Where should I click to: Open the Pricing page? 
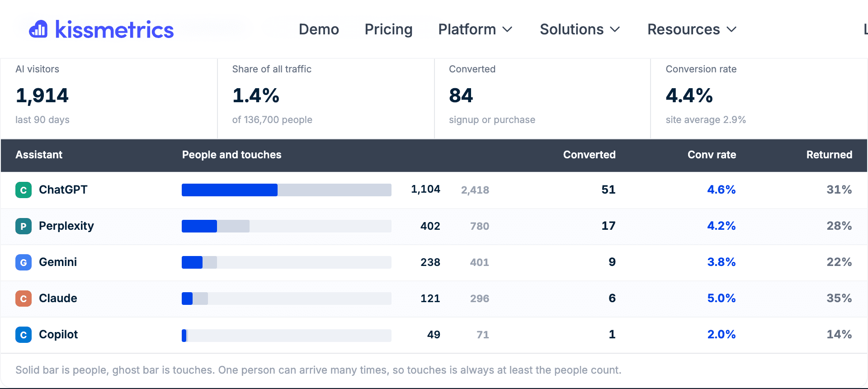[388, 29]
